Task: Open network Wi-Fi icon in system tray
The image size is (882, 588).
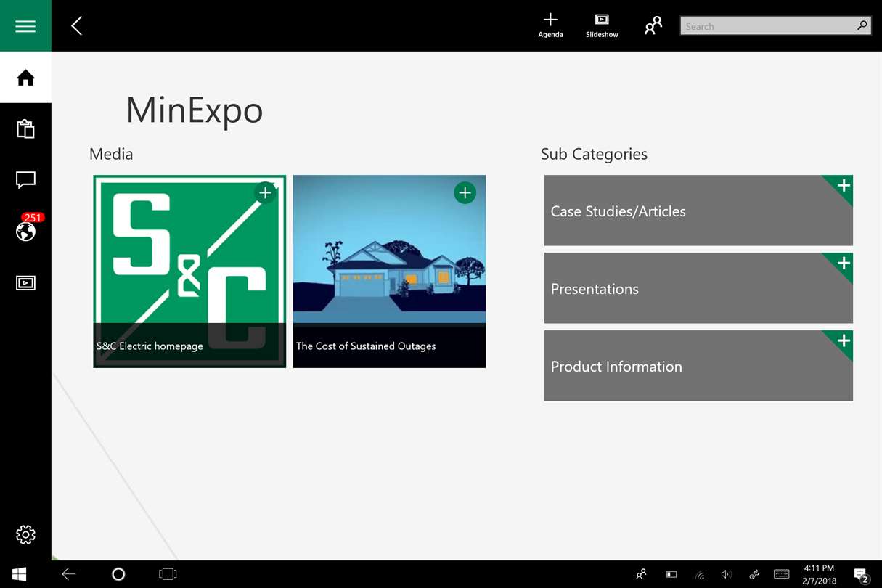Action: pyautogui.click(x=700, y=575)
